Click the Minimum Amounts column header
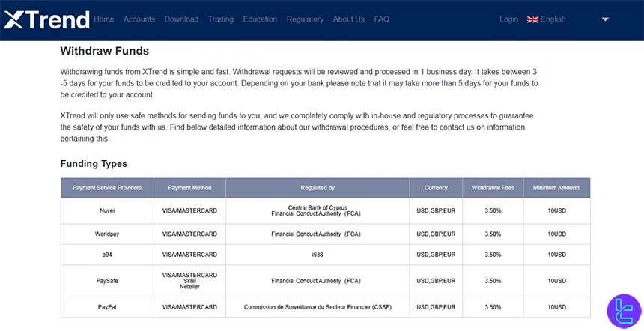The height and width of the screenshot is (331, 644). (x=557, y=188)
